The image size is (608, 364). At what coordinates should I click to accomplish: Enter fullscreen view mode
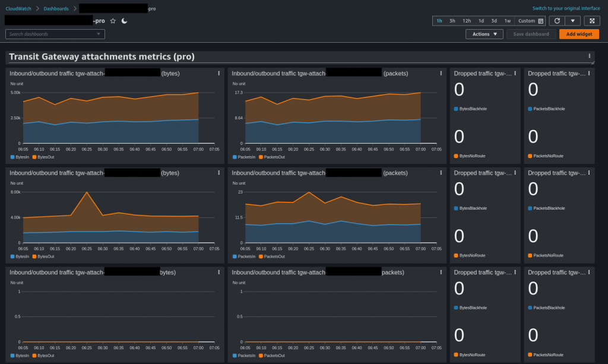click(591, 20)
